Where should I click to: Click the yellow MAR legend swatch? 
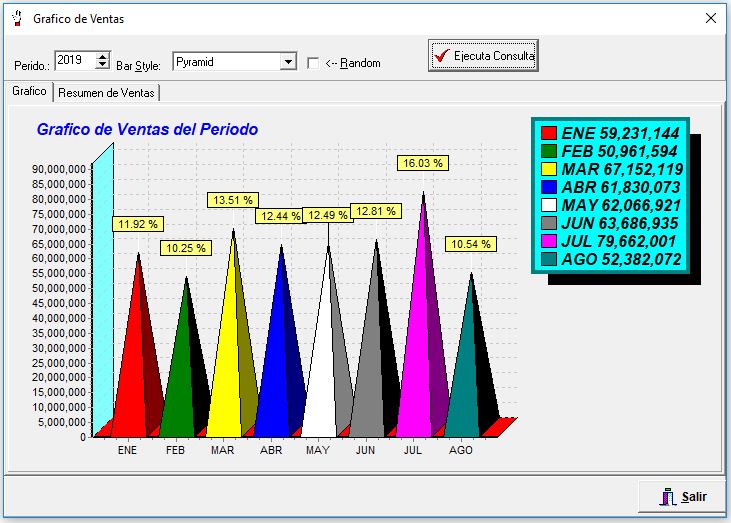548,169
